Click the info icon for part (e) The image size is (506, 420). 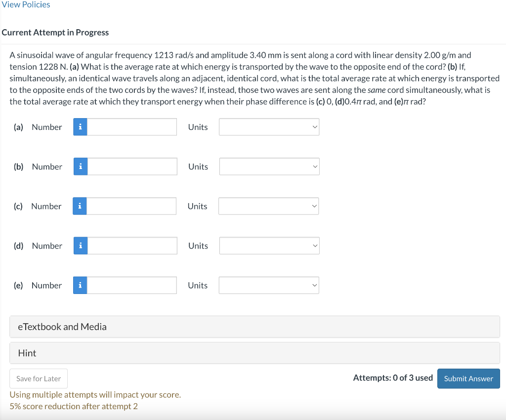click(80, 285)
